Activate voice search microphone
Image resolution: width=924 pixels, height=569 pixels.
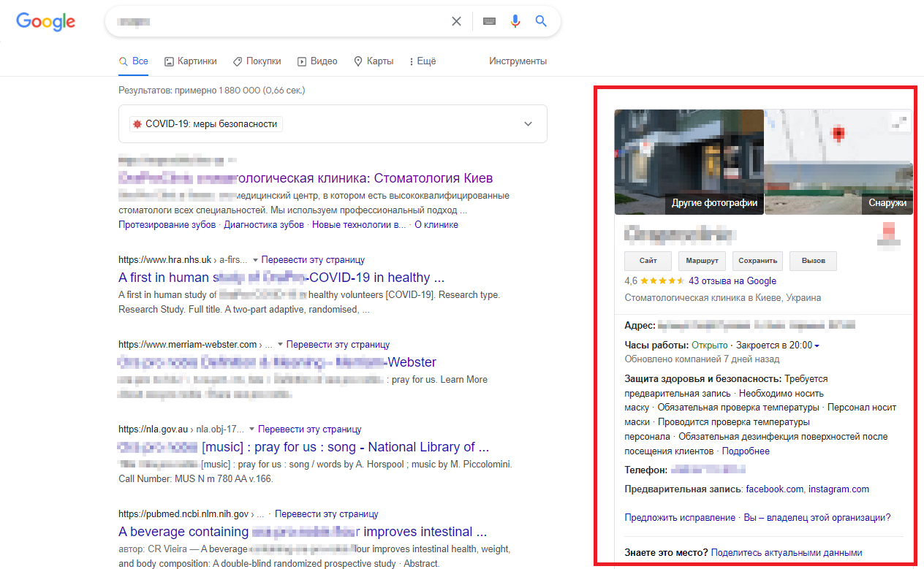click(515, 20)
